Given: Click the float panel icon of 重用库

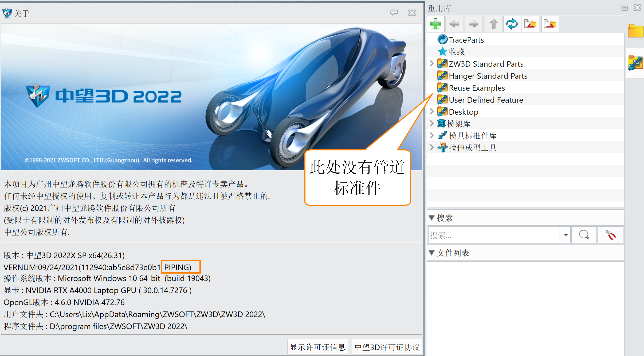Looking at the screenshot, I should coord(625,8).
